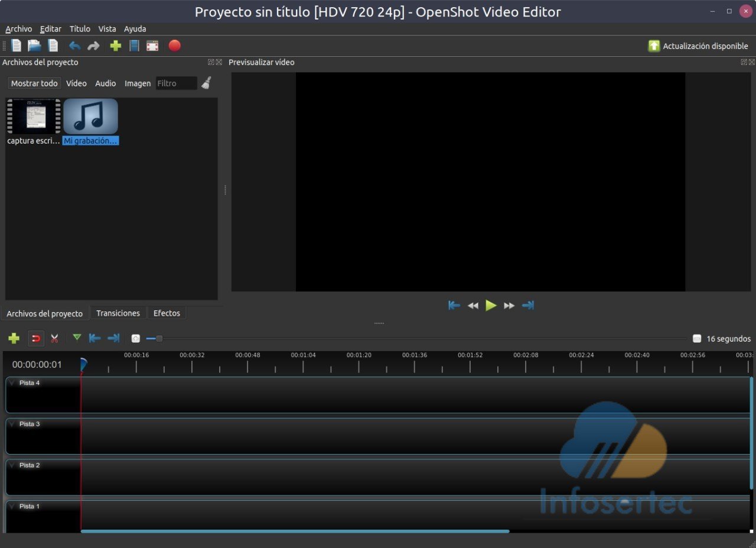Open the Choose Profile filmstrip icon
The width and height of the screenshot is (756, 548).
[x=134, y=46]
